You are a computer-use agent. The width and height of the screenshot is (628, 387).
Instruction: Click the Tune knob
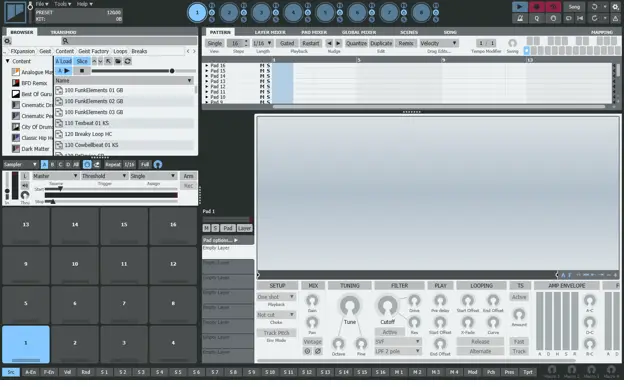(350, 306)
